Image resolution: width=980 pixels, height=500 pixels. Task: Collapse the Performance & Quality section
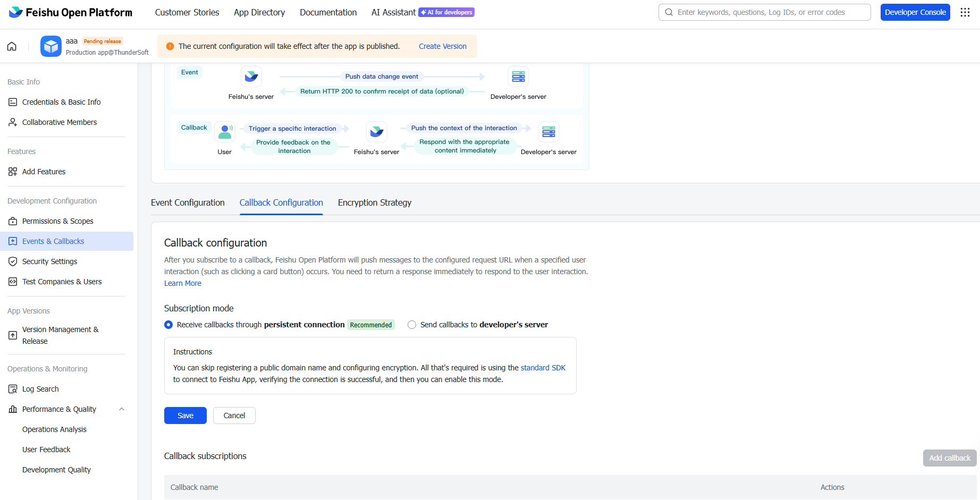click(122, 409)
